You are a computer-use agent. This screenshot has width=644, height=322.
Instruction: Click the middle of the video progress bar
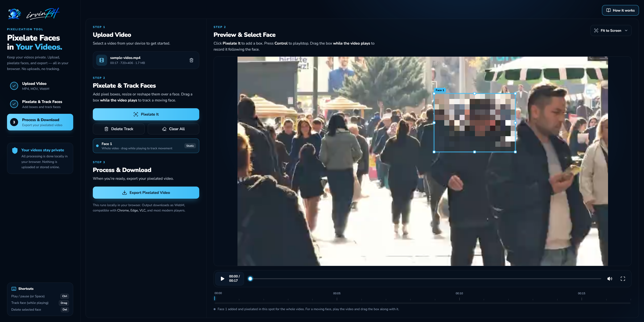426,279
